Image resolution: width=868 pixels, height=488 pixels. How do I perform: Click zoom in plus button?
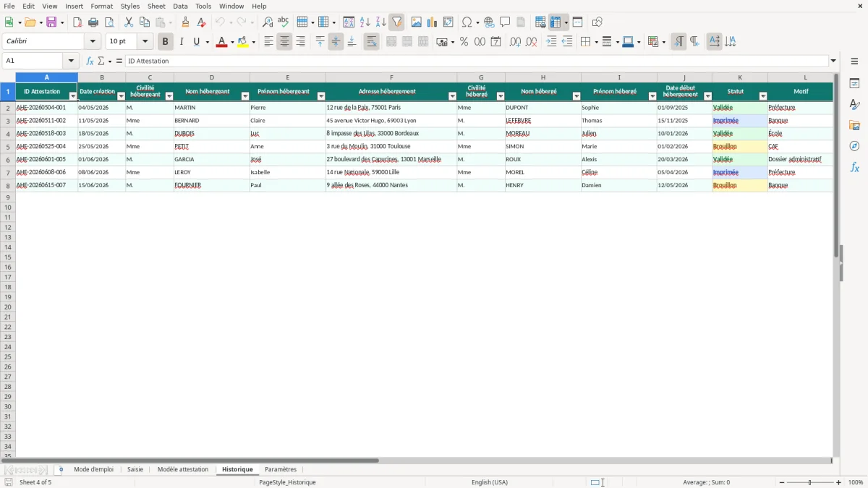(839, 482)
